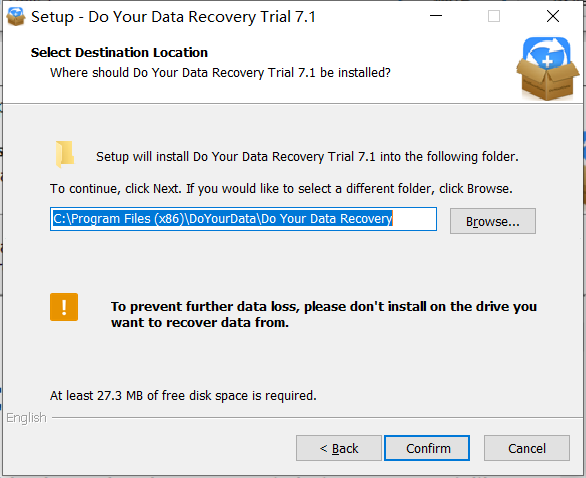The width and height of the screenshot is (586, 478).
Task: Click the installer box logo in the header
Action: coord(548,69)
